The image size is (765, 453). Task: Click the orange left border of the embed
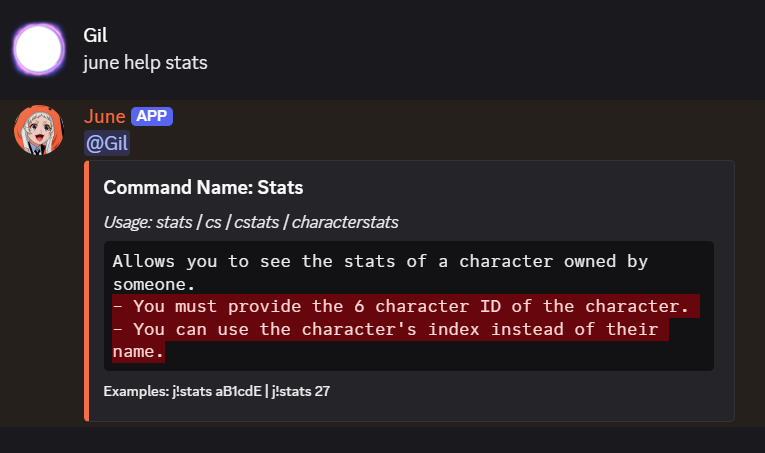[87, 290]
